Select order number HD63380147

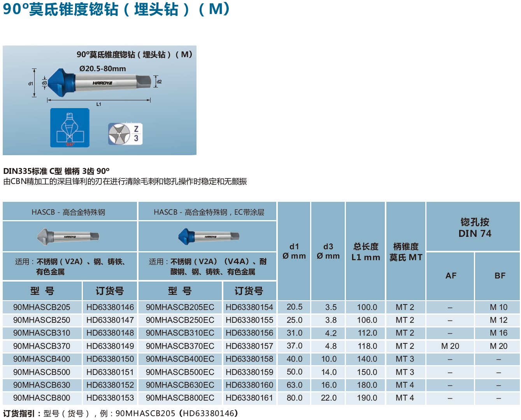point(110,320)
